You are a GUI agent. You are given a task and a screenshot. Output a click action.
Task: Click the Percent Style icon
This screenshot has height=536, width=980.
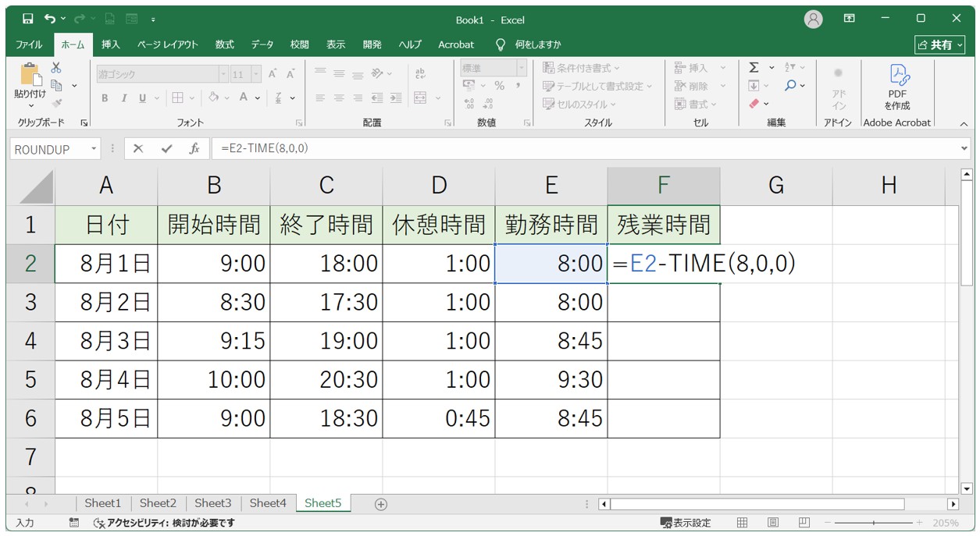[499, 85]
